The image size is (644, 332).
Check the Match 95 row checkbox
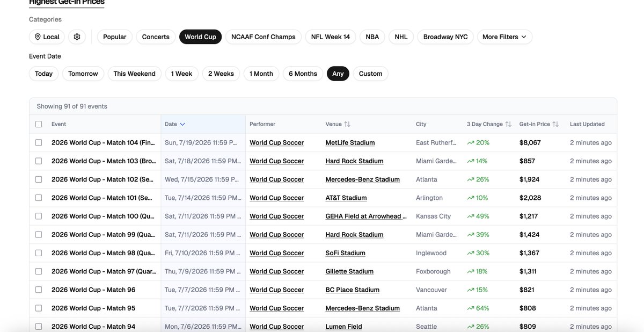tap(39, 308)
